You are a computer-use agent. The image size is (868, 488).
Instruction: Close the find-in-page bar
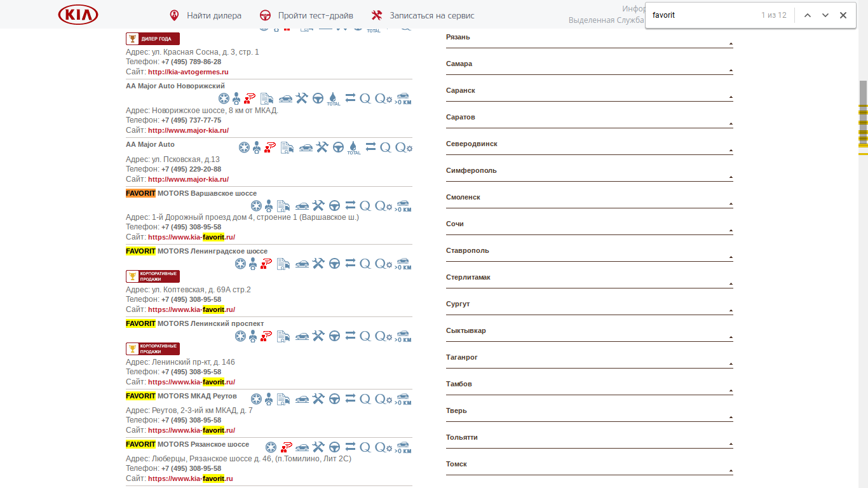[843, 15]
